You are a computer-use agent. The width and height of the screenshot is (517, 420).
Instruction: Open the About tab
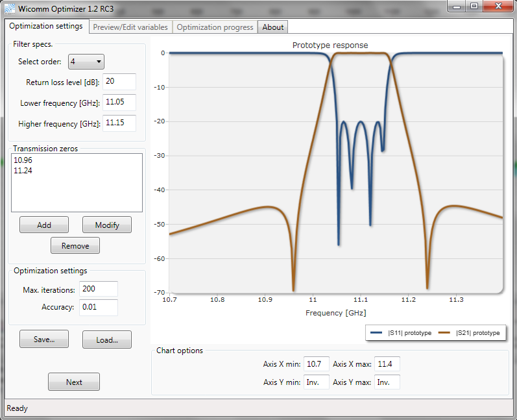point(272,27)
